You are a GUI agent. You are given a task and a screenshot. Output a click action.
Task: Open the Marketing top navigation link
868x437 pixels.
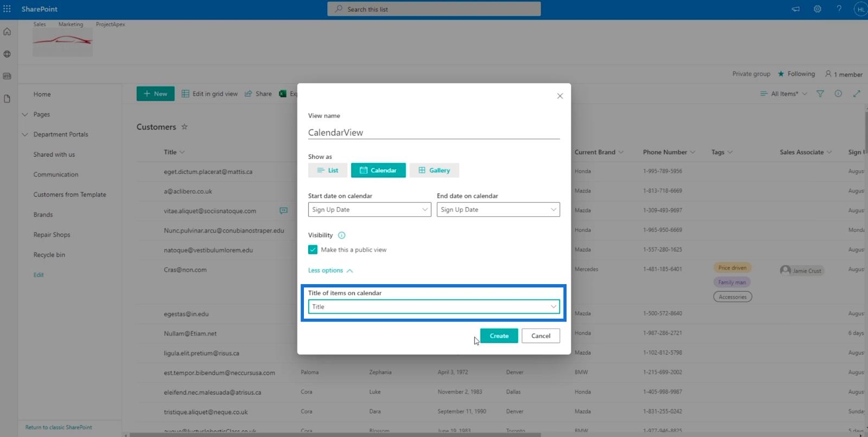click(x=71, y=24)
